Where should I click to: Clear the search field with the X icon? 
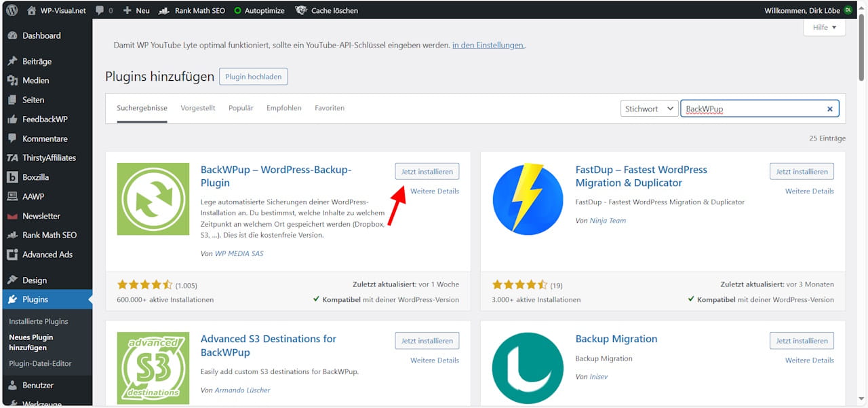tap(829, 109)
